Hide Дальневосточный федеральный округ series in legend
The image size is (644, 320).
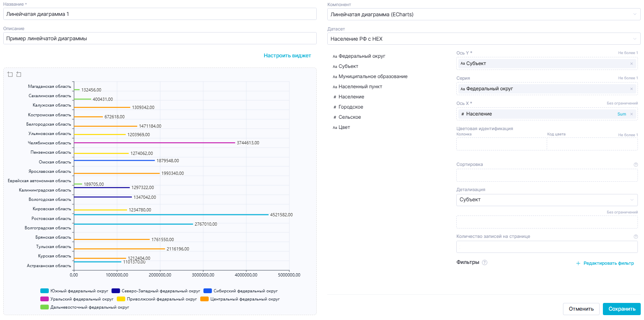(45, 307)
